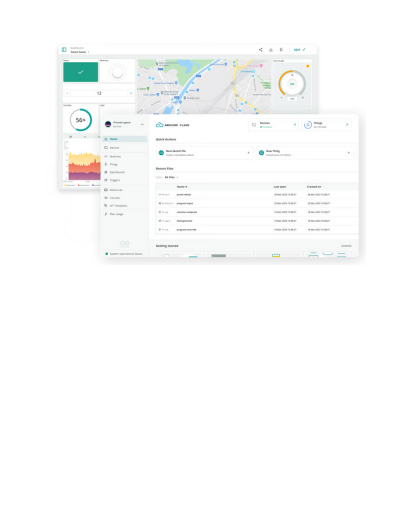Expand the New Sketch file dropdown arrow
The height and width of the screenshot is (520, 409).
click(248, 153)
